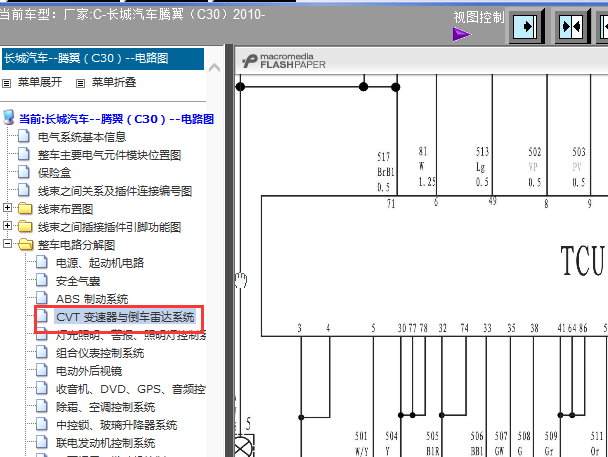Click the Macromedia FlashPaper logo
The width and height of the screenshot is (608, 457).
point(284,61)
